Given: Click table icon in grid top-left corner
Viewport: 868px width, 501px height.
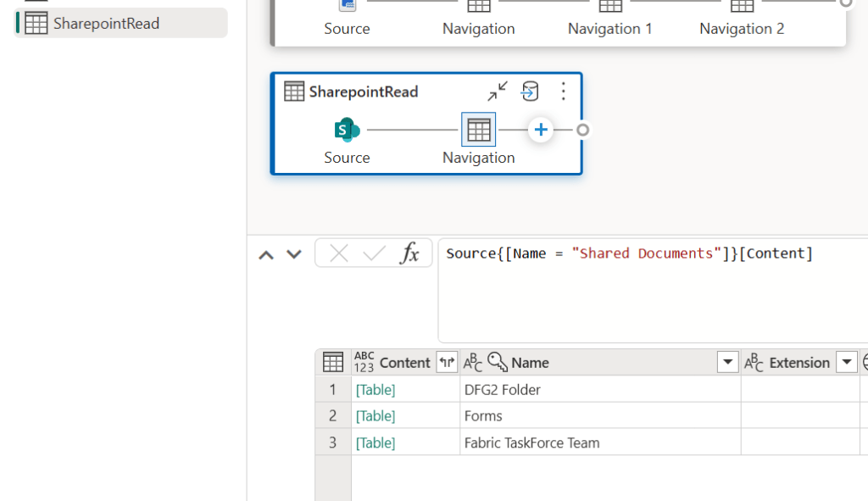Looking at the screenshot, I should click(333, 363).
